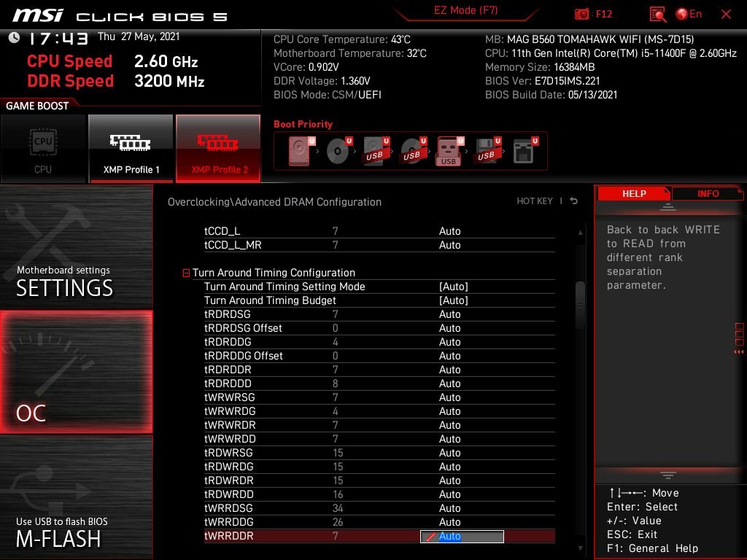Open the OC overclocking section
The width and height of the screenshot is (747, 560).
(76, 373)
